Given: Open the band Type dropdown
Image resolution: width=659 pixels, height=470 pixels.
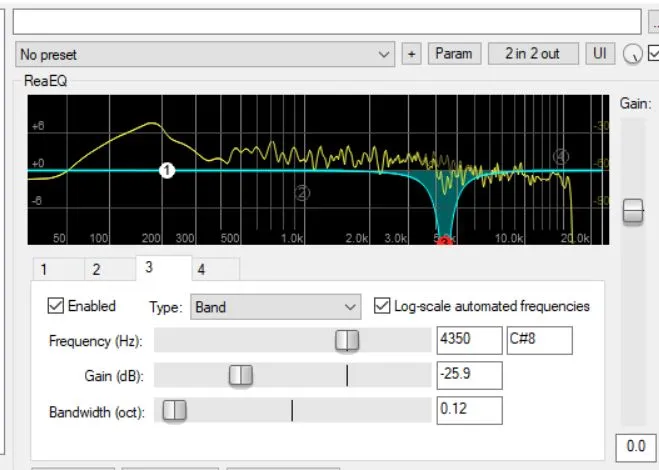Looking at the screenshot, I should click(x=275, y=307).
